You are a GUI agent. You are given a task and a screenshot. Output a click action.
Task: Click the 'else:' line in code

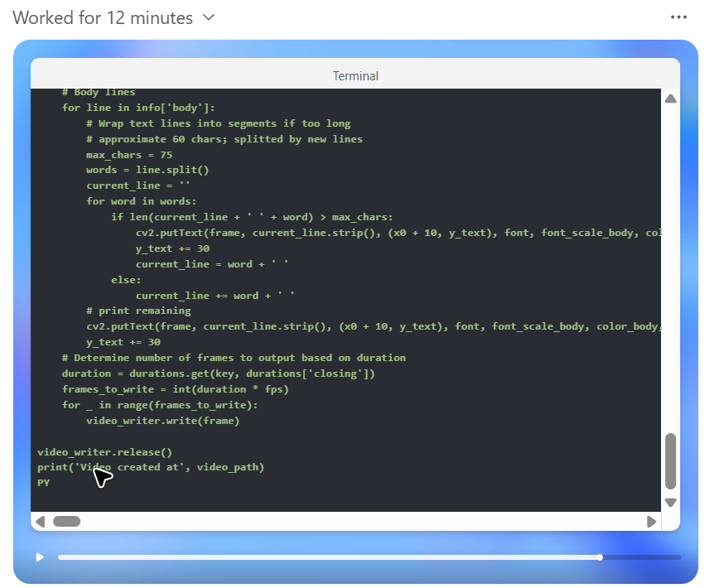pyautogui.click(x=126, y=280)
